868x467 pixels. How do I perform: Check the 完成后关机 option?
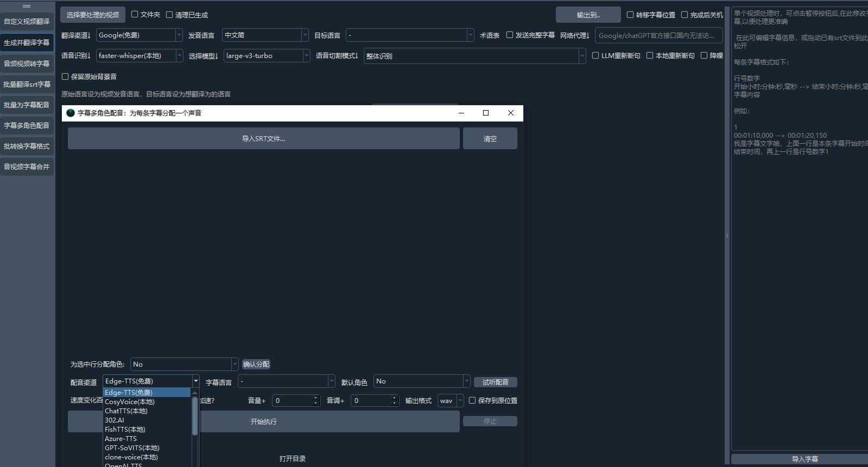point(685,15)
